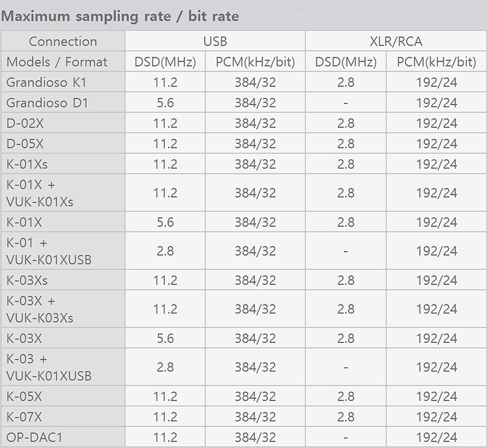This screenshot has height=448, width=488.
Task: Click the 'K-03X + VUK-K03Xs' model cell
Action: [39, 309]
